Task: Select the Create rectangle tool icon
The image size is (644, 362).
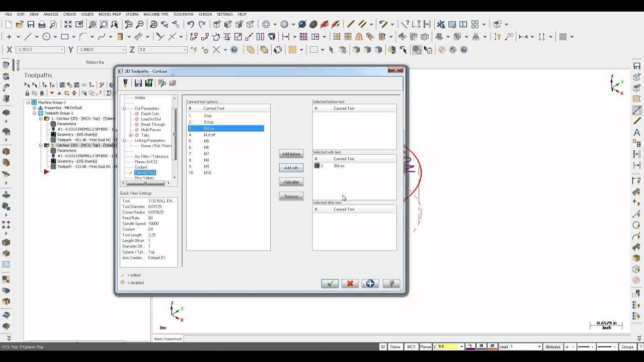Action: click(64, 37)
